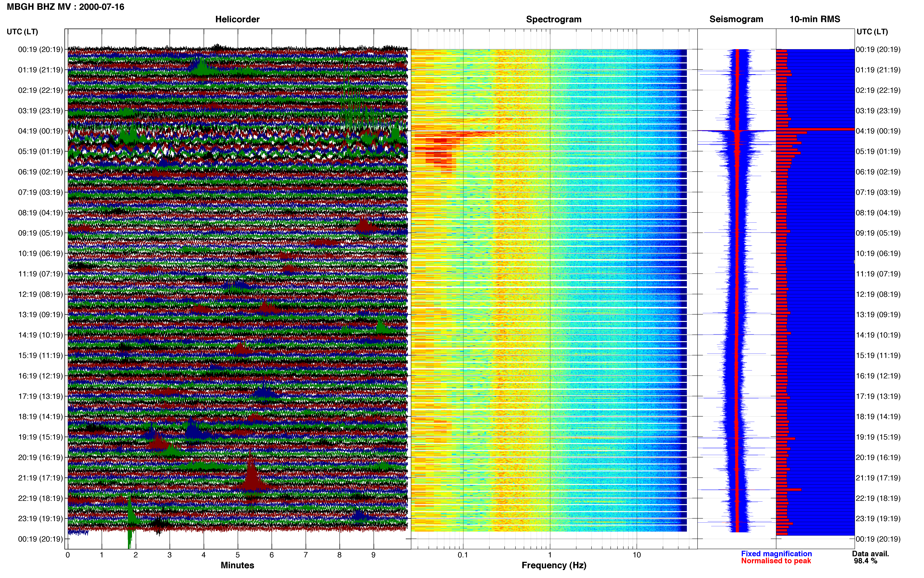
Task: Click left time label '13:19 (09:19)'
Action: (x=41, y=315)
